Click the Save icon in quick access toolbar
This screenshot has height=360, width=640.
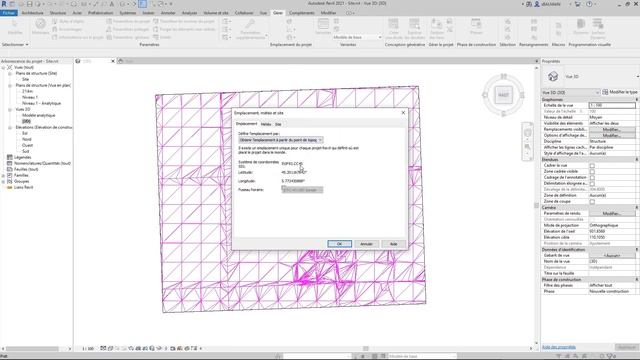(29, 4)
